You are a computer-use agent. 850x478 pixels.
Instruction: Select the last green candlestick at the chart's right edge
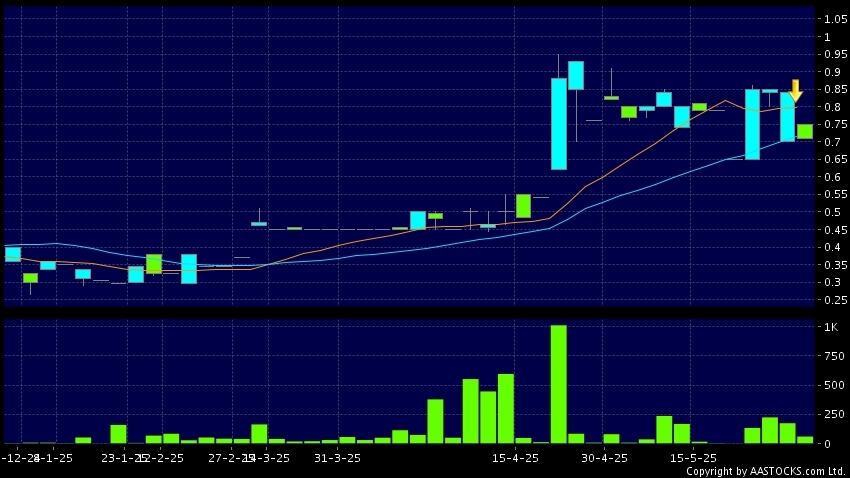click(805, 132)
